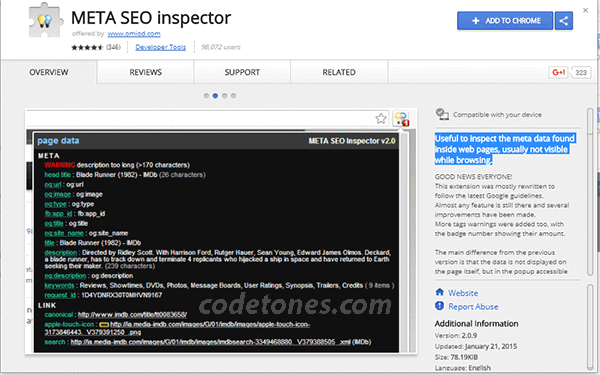Click the blue share icon button
The image size is (600, 375).
pos(563,21)
